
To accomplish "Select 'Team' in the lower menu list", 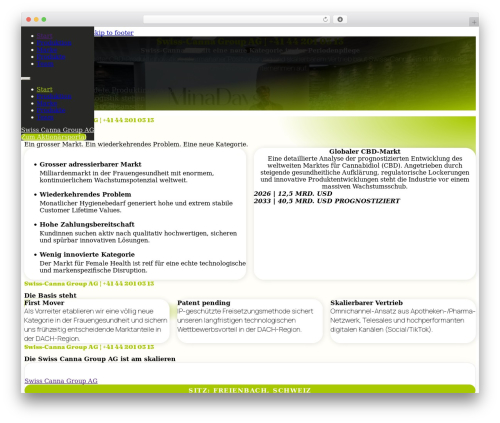I will click(45, 117).
